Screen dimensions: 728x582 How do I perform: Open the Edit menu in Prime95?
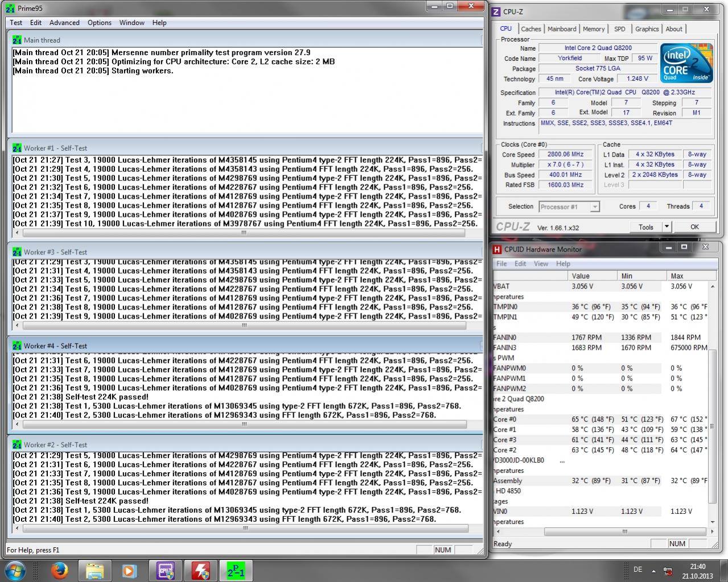36,23
